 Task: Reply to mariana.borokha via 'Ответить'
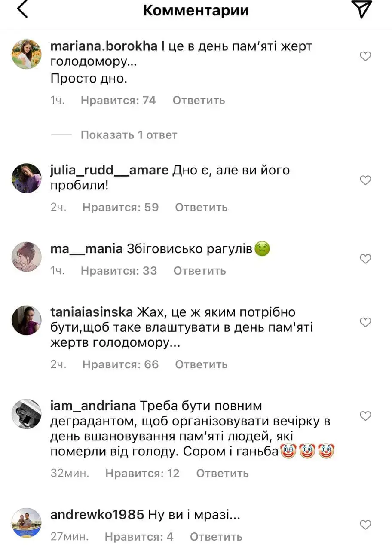(199, 101)
